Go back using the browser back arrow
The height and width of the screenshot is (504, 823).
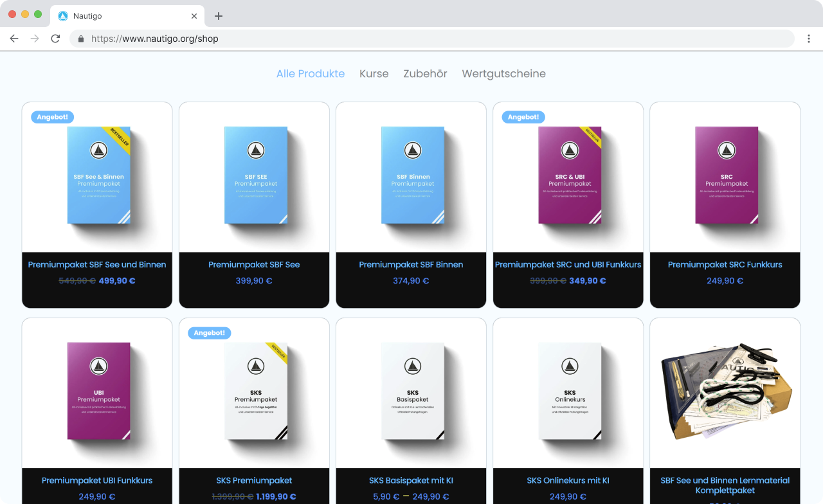14,39
